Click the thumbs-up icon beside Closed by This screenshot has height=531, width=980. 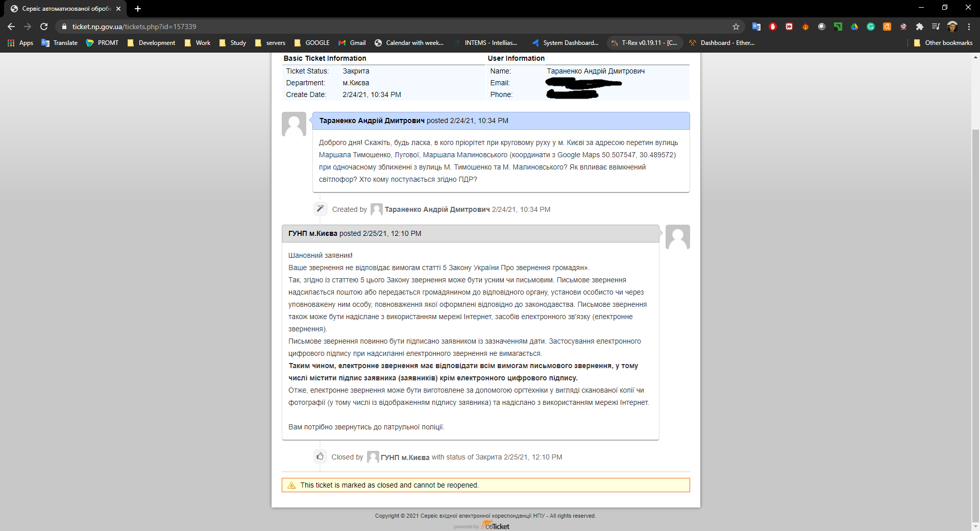320,456
